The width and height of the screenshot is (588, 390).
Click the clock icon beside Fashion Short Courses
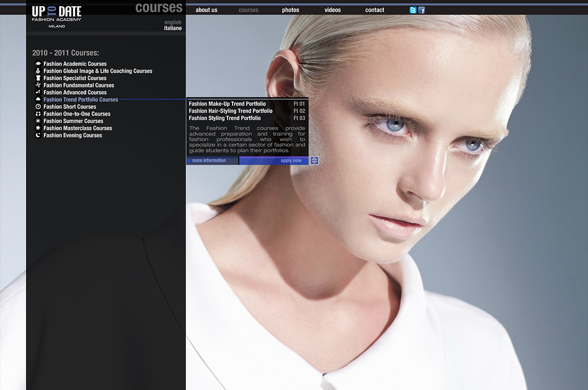click(x=38, y=106)
